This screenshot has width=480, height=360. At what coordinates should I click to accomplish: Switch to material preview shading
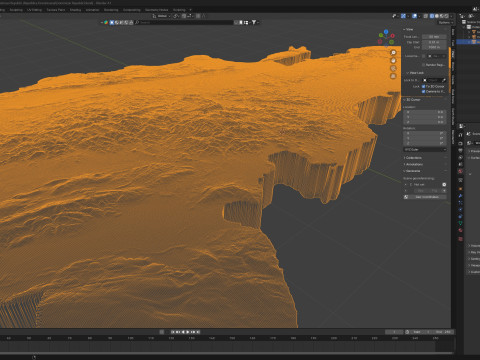coord(442,16)
